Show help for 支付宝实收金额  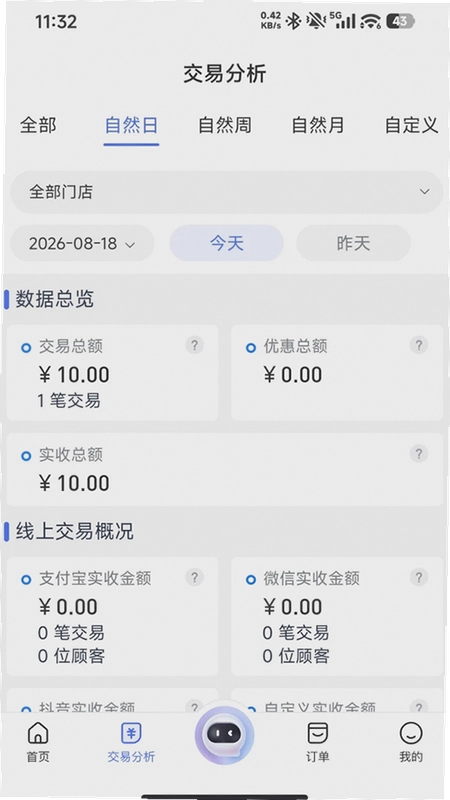pyautogui.click(x=194, y=578)
